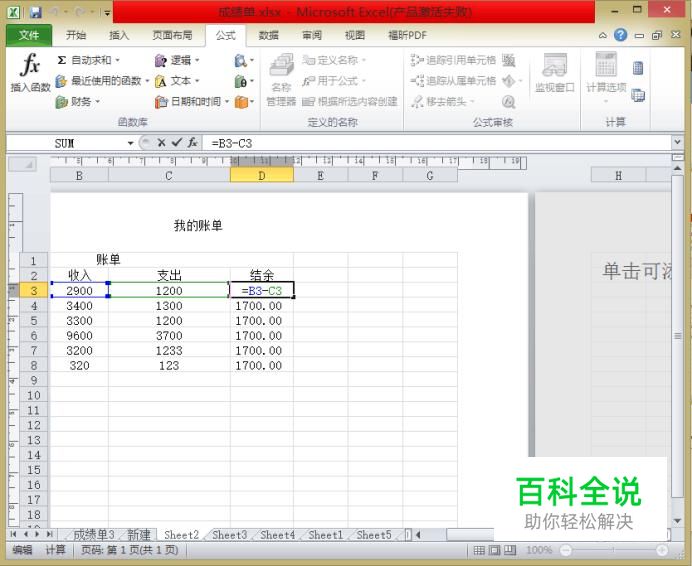This screenshot has width=692, height=566.
Task: Open Recently Used functions icon
Action: click(x=61, y=81)
